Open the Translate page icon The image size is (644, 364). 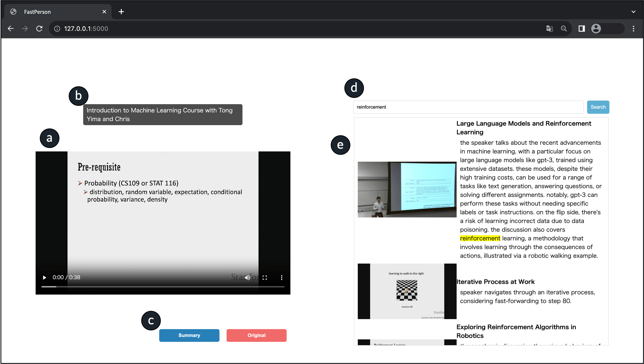tap(549, 29)
